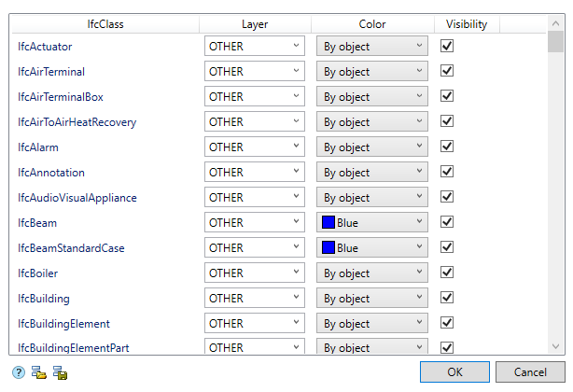Screen dimensions: 573x392
Task: Toggle IfcBeam visibility checkbox
Action: (447, 222)
